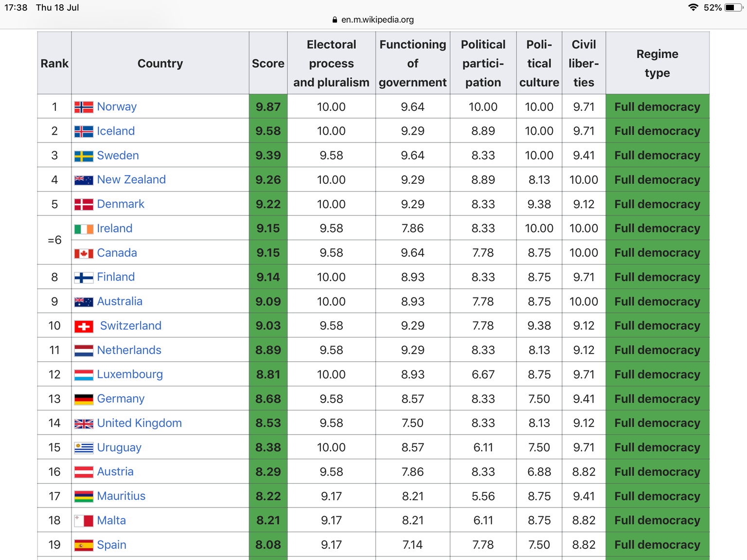Tap the battery indicator icon
The image size is (747, 560).
733,7
